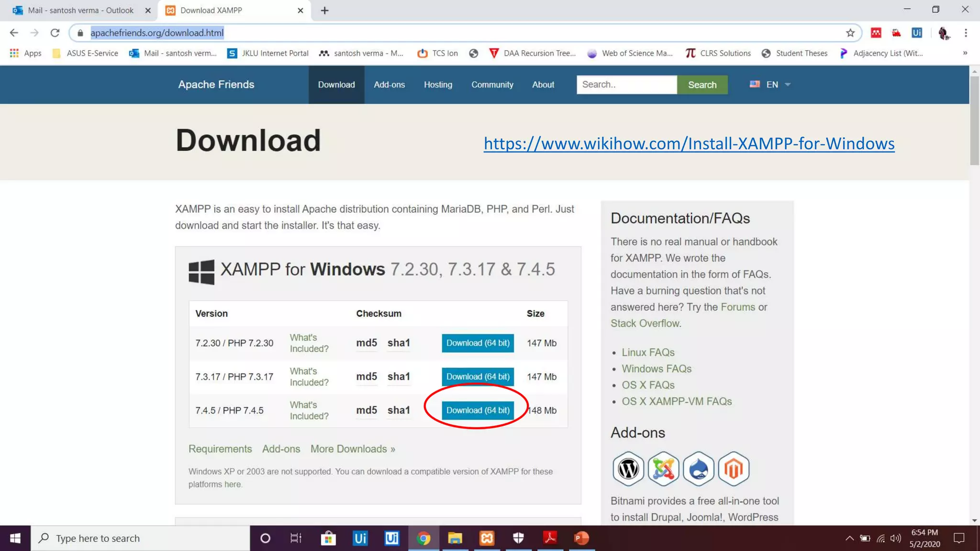This screenshot has height=551, width=980.
Task: Open PowerPoint from the taskbar
Action: (581, 538)
